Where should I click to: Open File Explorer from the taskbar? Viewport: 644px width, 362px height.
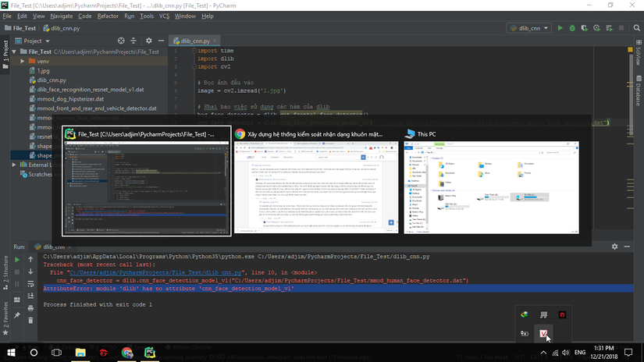click(x=80, y=353)
